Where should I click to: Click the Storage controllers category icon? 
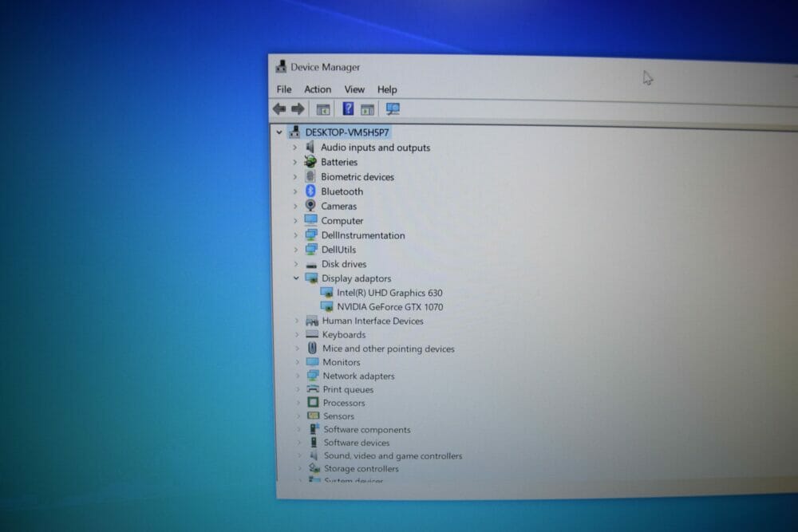pos(314,468)
